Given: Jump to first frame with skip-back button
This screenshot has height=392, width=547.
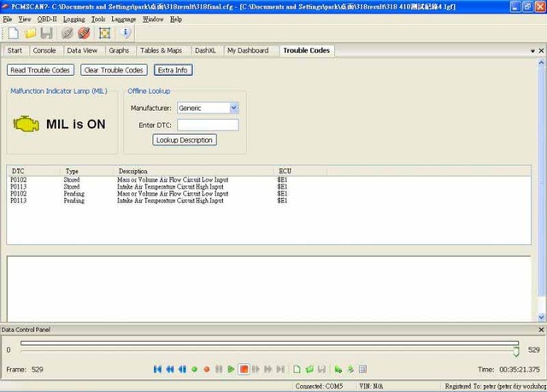Looking at the screenshot, I should [157, 369].
